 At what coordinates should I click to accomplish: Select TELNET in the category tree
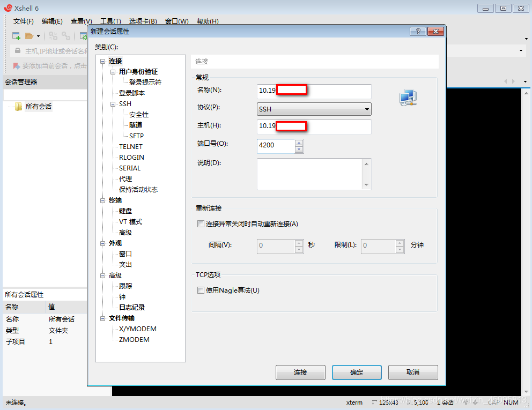click(x=131, y=147)
